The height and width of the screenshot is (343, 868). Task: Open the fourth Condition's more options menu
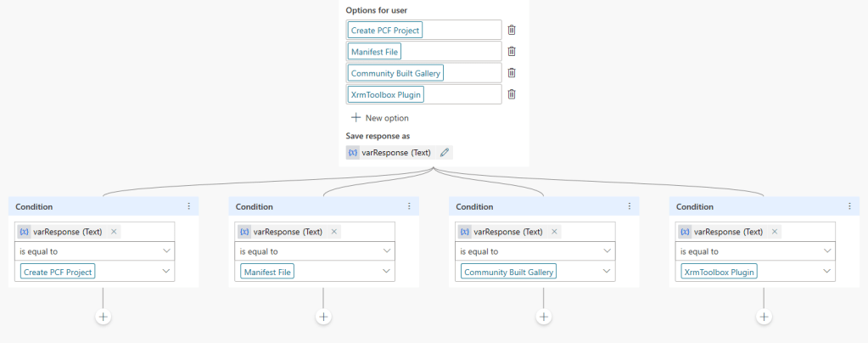point(850,206)
